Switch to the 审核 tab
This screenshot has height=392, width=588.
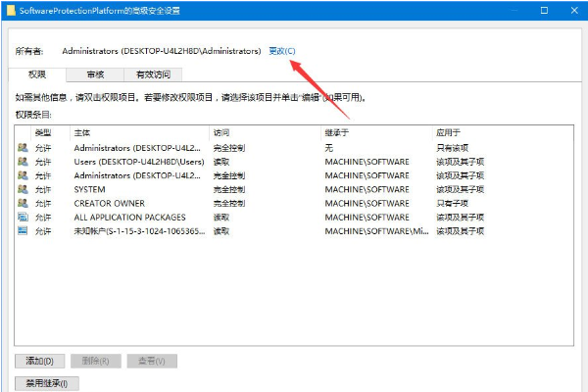95,74
